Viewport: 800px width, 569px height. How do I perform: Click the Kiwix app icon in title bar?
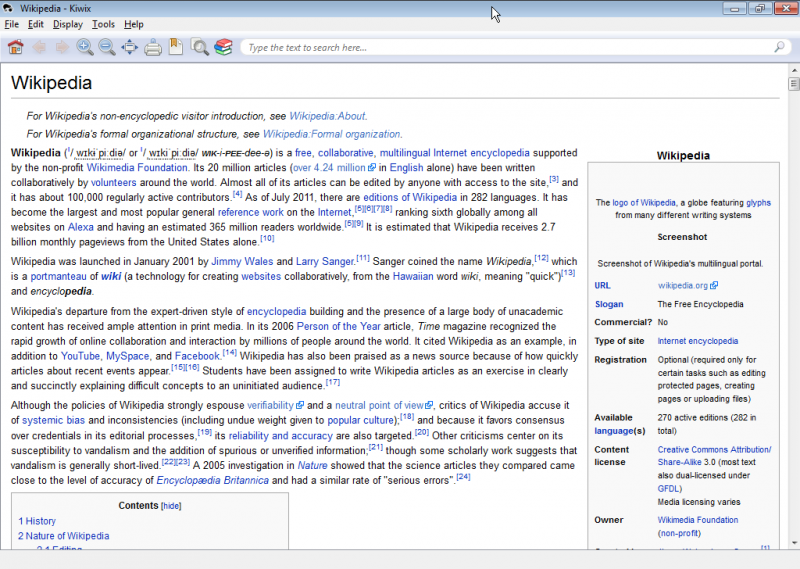(8, 8)
